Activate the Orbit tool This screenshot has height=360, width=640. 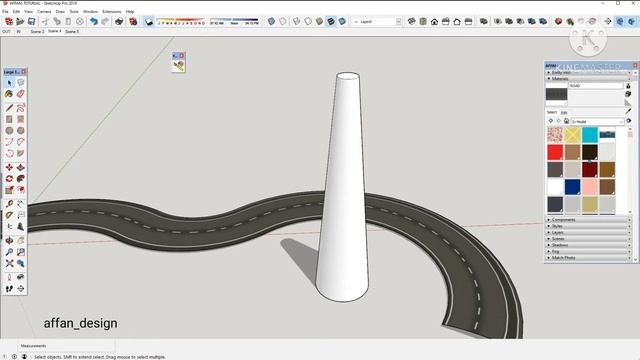pos(9,241)
